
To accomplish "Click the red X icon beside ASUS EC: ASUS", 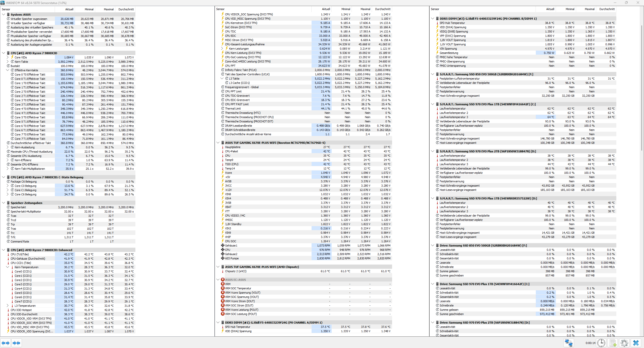I will (223, 280).
